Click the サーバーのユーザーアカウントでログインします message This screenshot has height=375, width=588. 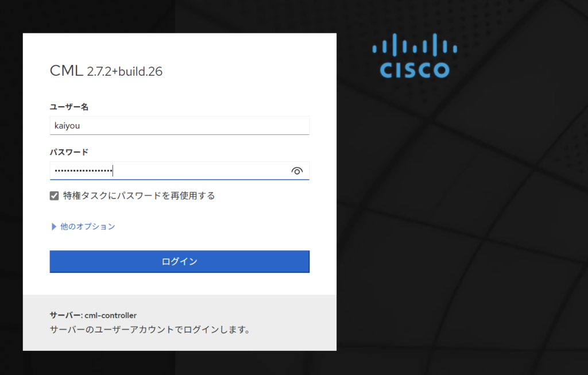click(150, 330)
